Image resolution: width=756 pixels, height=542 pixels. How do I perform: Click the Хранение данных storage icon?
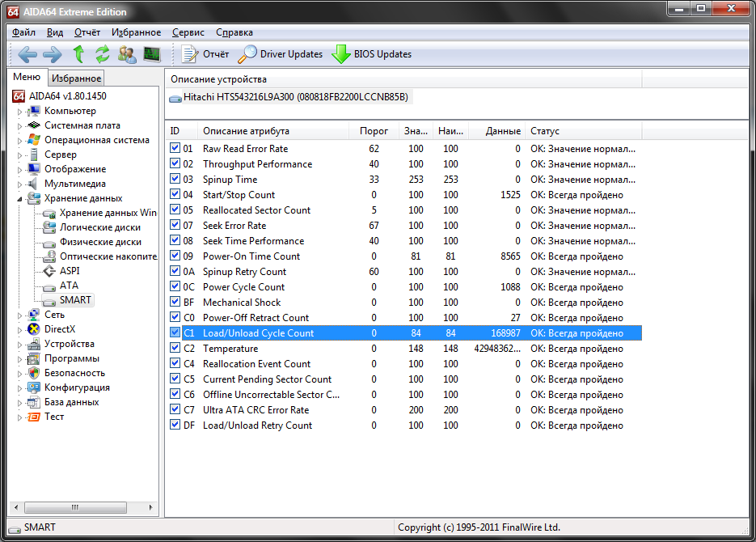click(x=33, y=198)
